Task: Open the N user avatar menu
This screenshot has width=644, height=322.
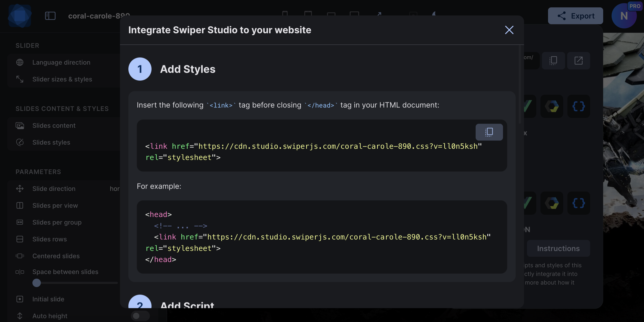Action: pyautogui.click(x=624, y=16)
